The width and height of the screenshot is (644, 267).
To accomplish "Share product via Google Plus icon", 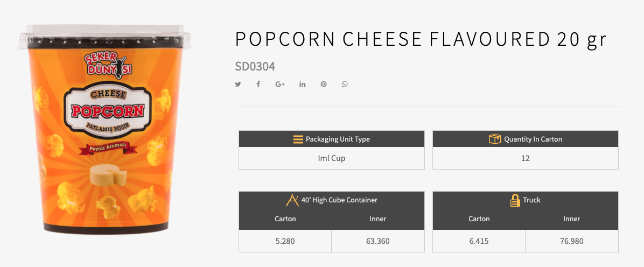I will 279,85.
